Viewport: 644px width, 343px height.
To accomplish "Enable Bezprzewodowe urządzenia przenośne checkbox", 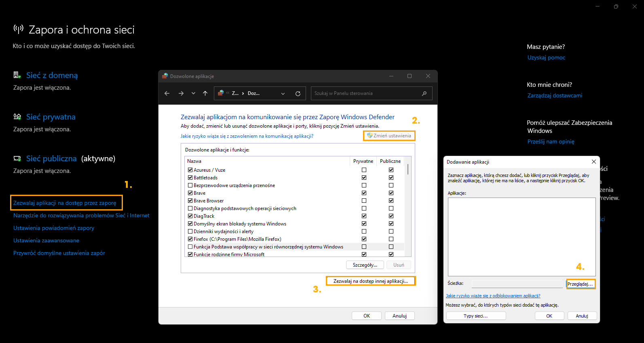I will click(190, 185).
